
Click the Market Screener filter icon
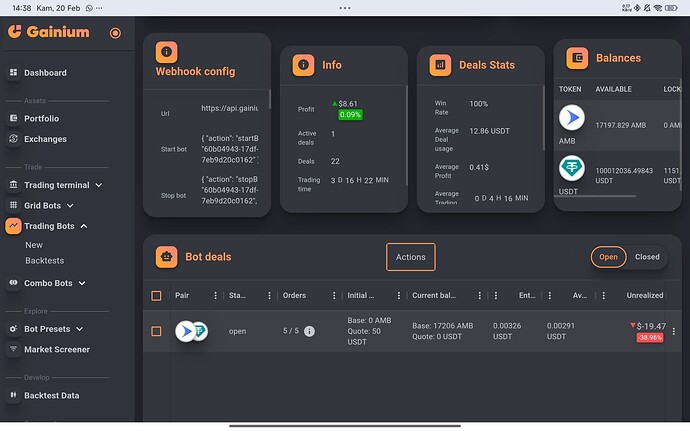14,349
